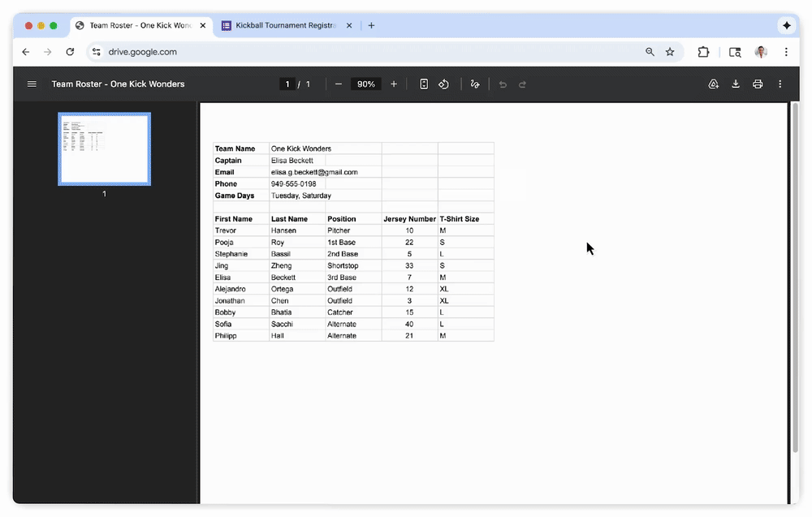
Task: Click the fit-to-page icon
Action: [423, 84]
